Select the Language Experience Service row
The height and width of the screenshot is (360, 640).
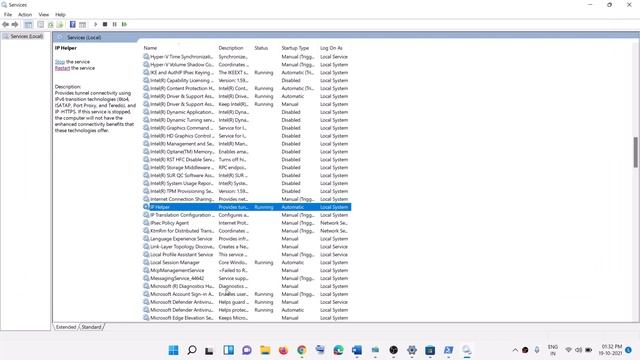pos(247,239)
